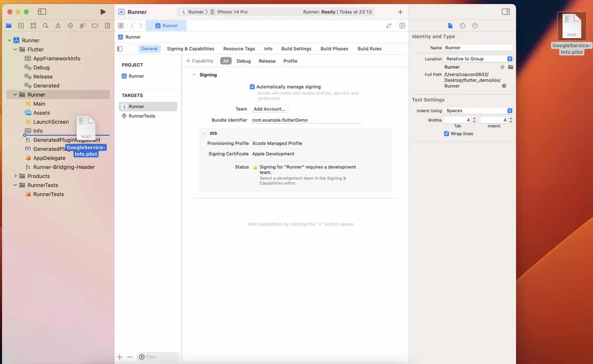Hide the project and targets list
Image resolution: width=593 pixels, height=364 pixels.
(x=120, y=49)
